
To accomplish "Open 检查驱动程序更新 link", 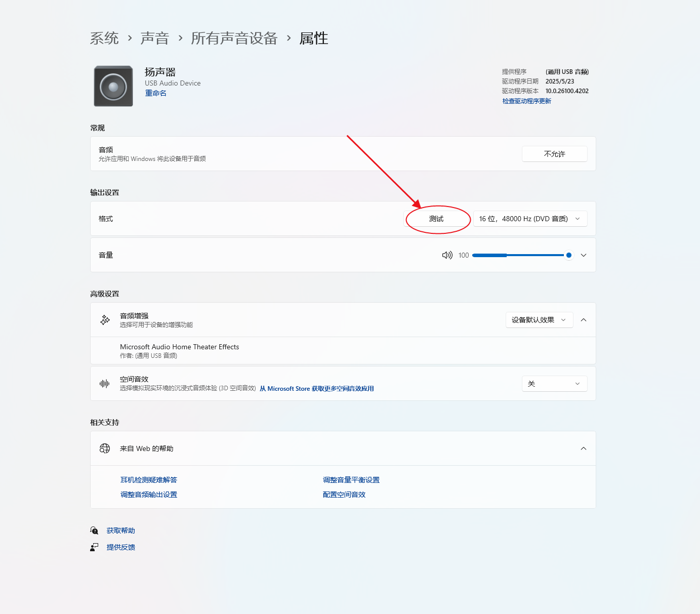I will [x=526, y=101].
